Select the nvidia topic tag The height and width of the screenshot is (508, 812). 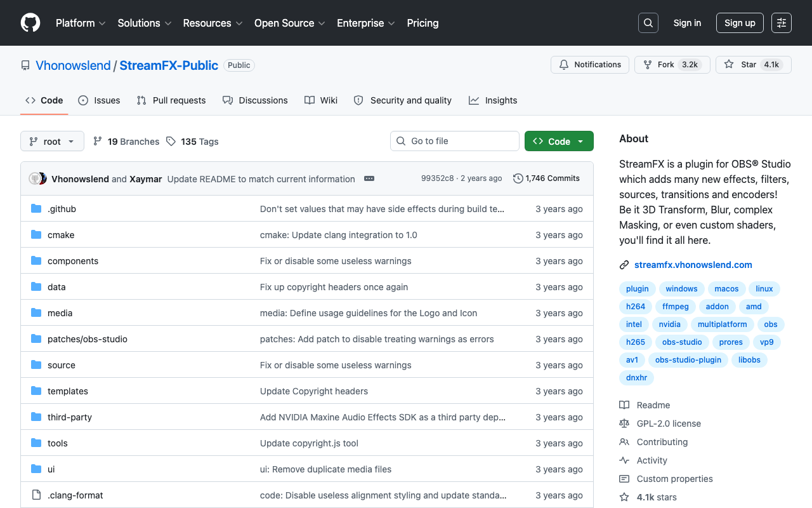click(x=670, y=324)
